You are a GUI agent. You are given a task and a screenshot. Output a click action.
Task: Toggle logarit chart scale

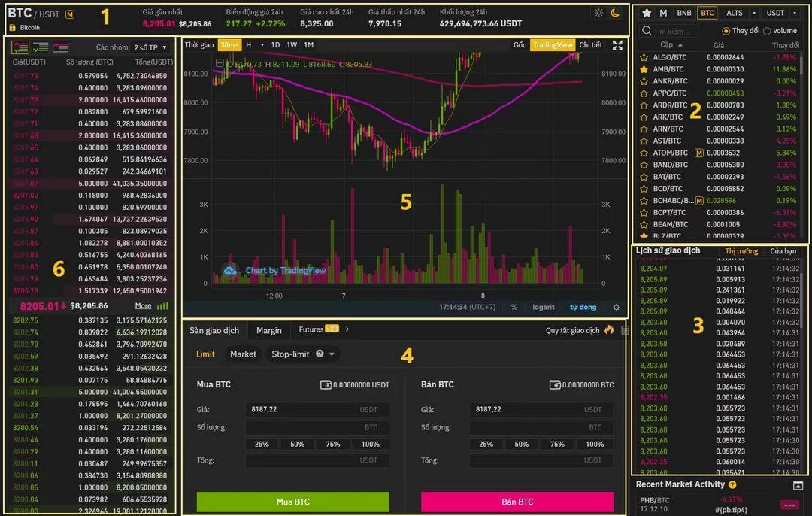(x=544, y=307)
